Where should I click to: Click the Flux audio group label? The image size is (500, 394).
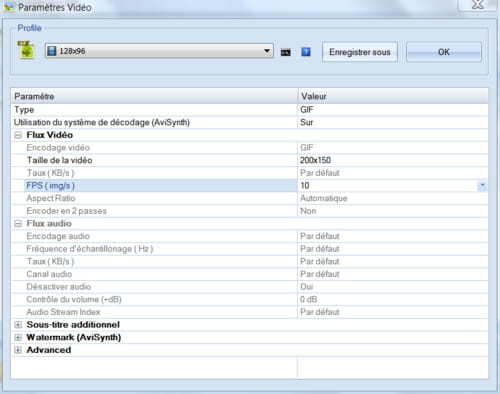click(49, 224)
